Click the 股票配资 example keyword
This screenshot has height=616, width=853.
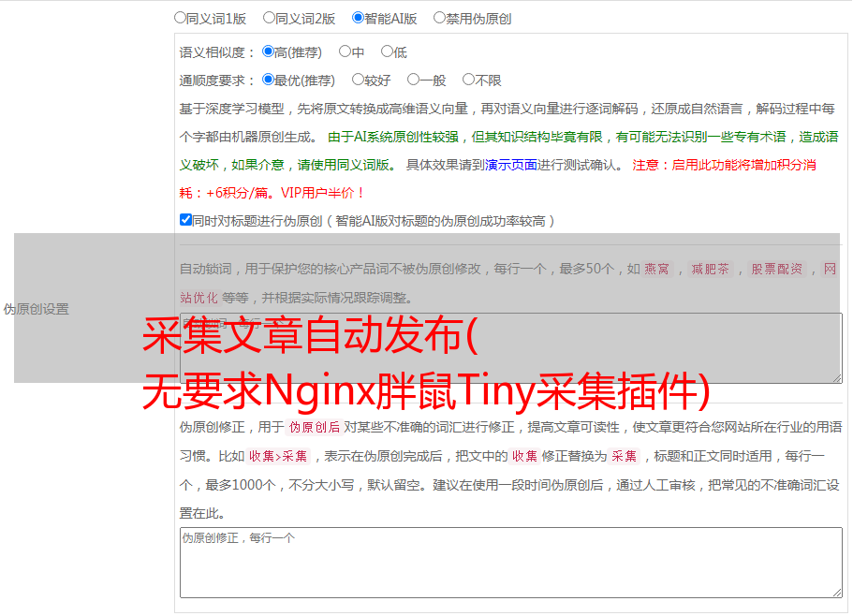[x=777, y=269]
